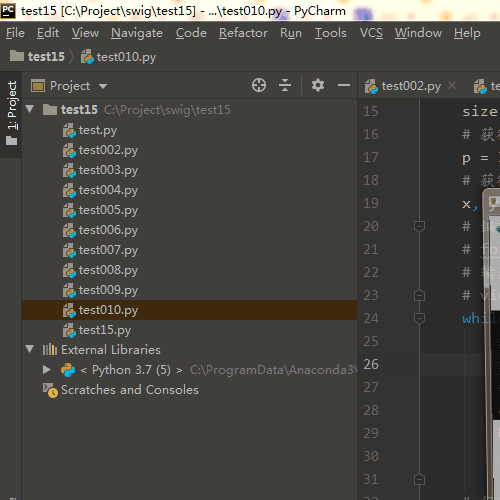Click the Scratches and Consoles clock icon
This screenshot has width=500, height=500.
(x=50, y=390)
